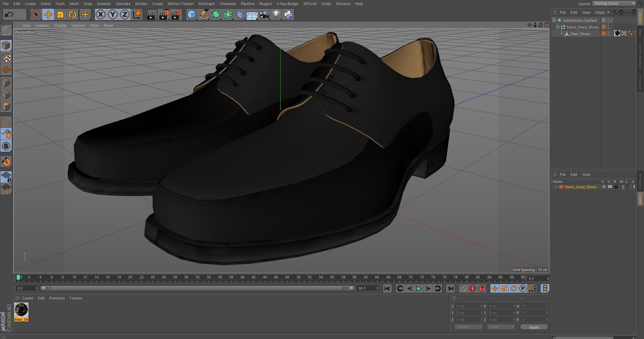This screenshot has width=644, height=339.
Task: Open the Layout Startup dropdown
Action: 614,3
